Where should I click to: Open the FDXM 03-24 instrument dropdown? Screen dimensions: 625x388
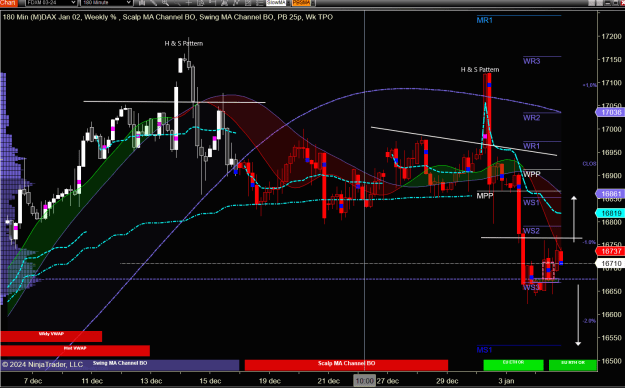[x=51, y=3]
